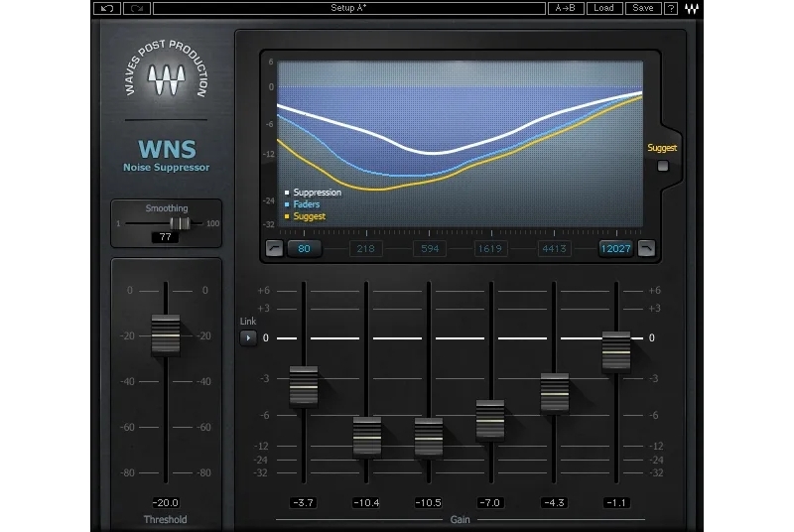Click the second gain fader at -10.4
This screenshot has width=794, height=532.
click(366, 437)
